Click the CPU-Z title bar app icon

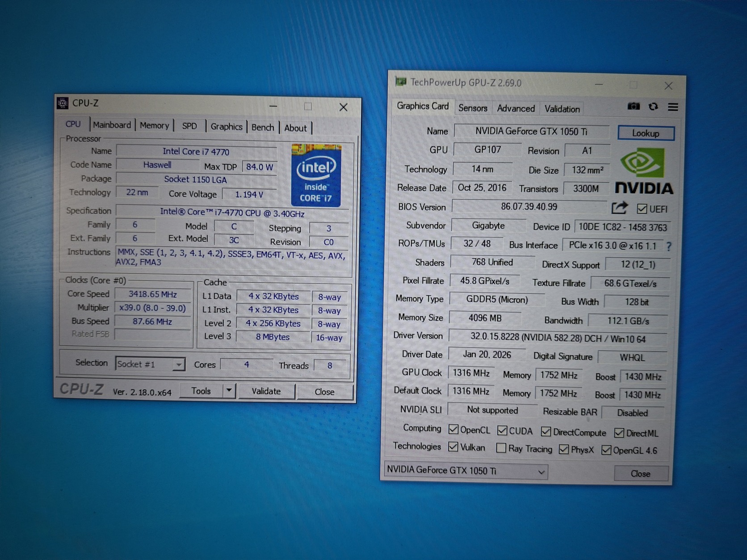click(x=63, y=103)
